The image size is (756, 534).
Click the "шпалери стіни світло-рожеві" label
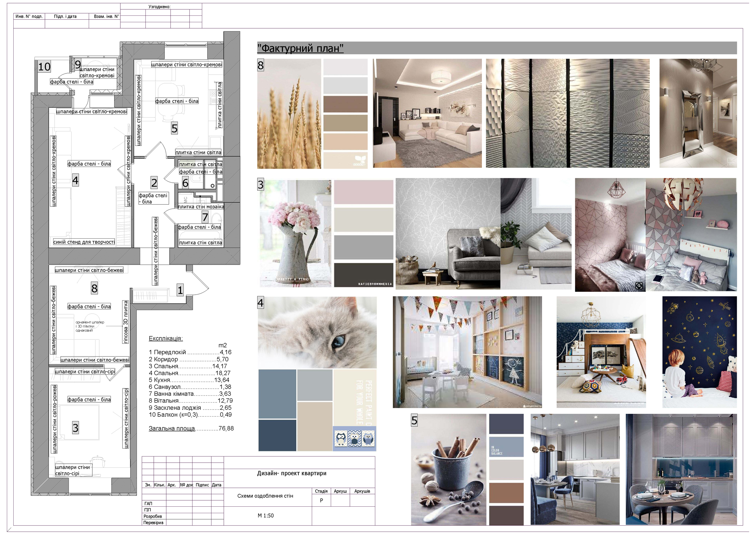(x=54, y=419)
